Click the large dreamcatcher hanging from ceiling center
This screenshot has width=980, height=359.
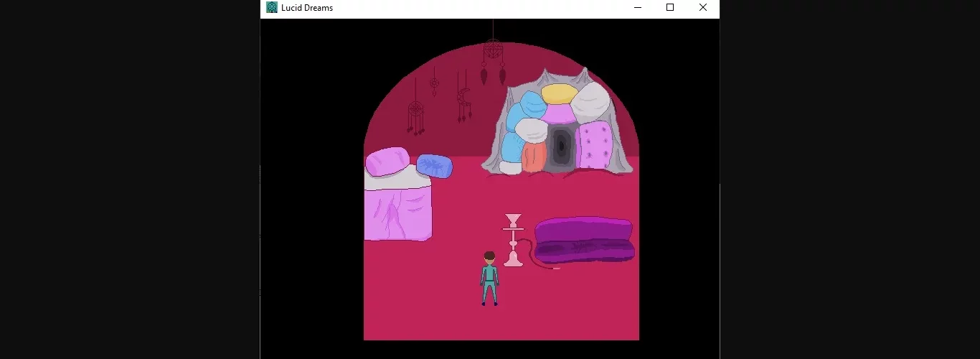pyautogui.click(x=493, y=52)
